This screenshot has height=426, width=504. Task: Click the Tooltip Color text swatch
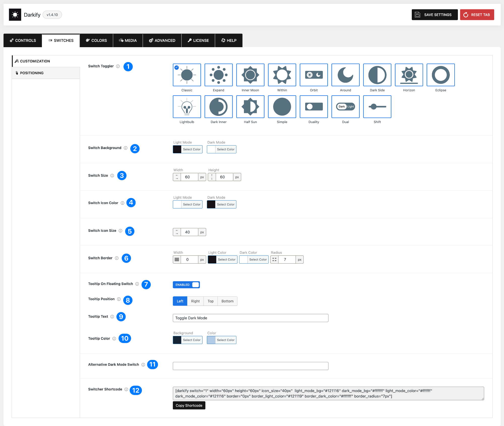click(x=211, y=340)
